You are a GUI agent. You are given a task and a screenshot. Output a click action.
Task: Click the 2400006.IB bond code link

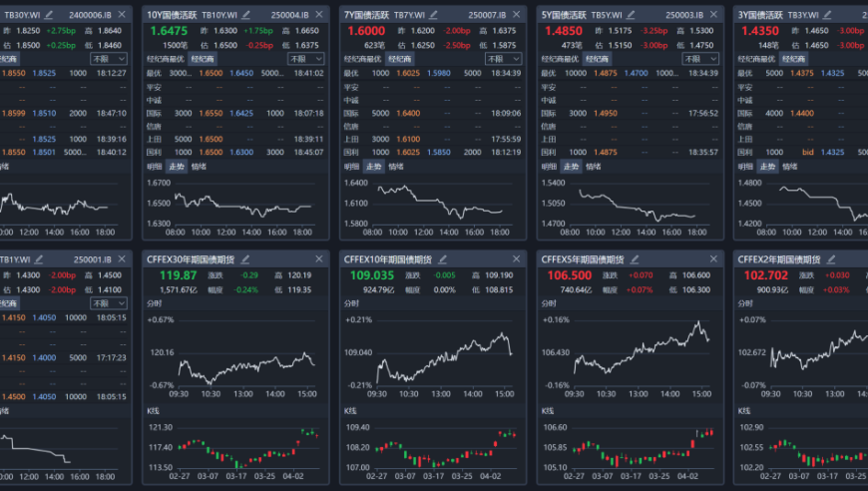click(x=90, y=15)
